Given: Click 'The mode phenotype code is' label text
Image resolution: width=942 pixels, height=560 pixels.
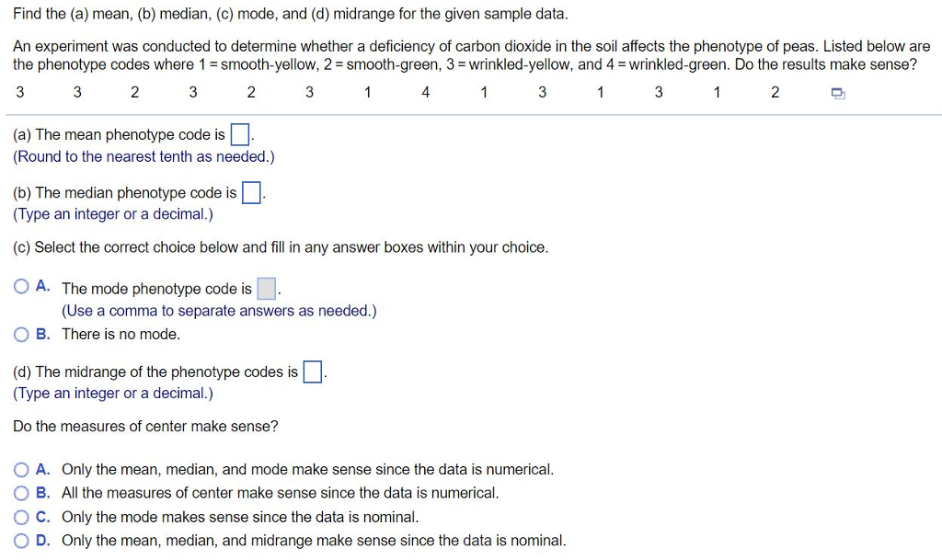Looking at the screenshot, I should [156, 289].
